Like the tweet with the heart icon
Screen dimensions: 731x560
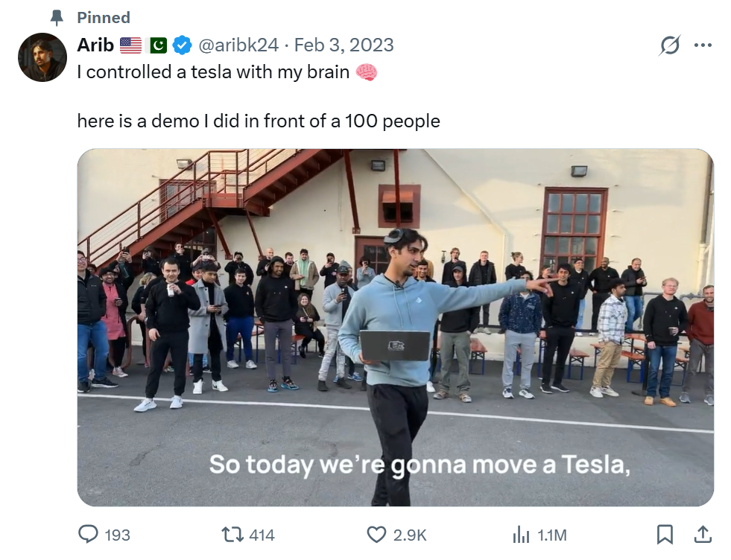point(377,534)
